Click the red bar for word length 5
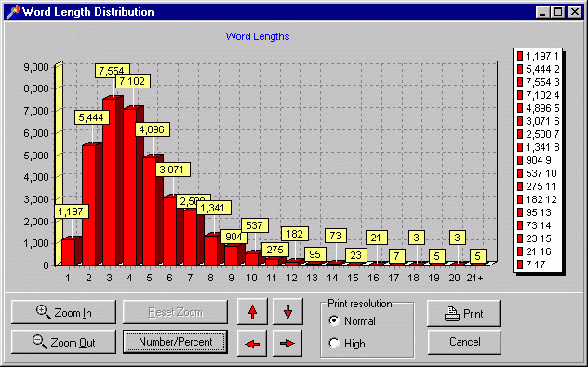Viewport: 588px width, 367px height. (x=150, y=211)
